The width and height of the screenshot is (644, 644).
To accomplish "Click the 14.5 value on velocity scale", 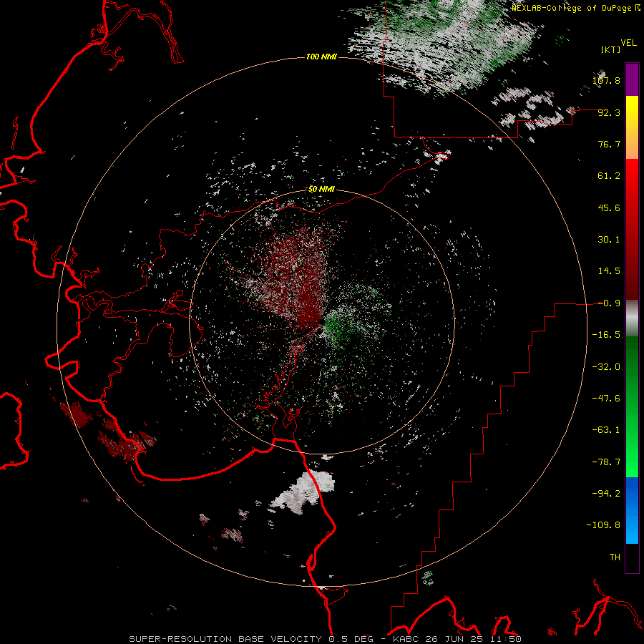I will [609, 271].
